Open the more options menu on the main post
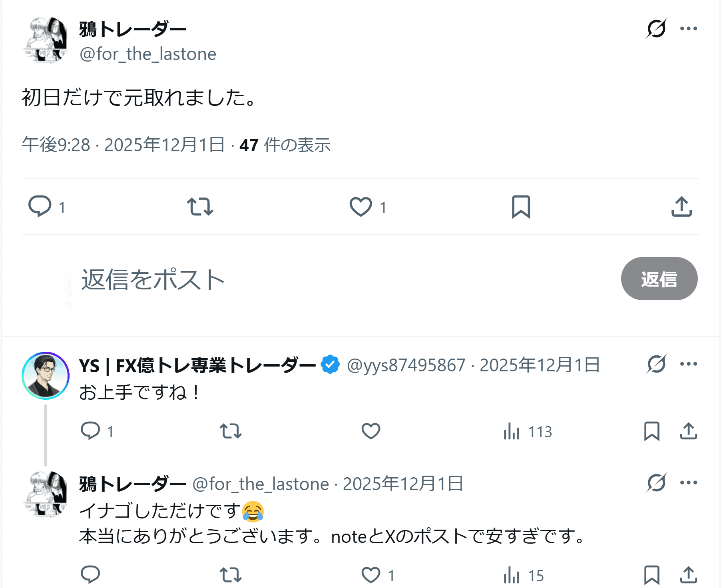This screenshot has width=723, height=588. 688,28
